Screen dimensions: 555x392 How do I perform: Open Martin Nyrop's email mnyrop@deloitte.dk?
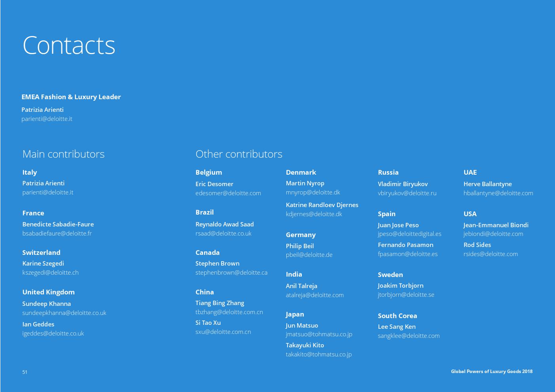(313, 192)
